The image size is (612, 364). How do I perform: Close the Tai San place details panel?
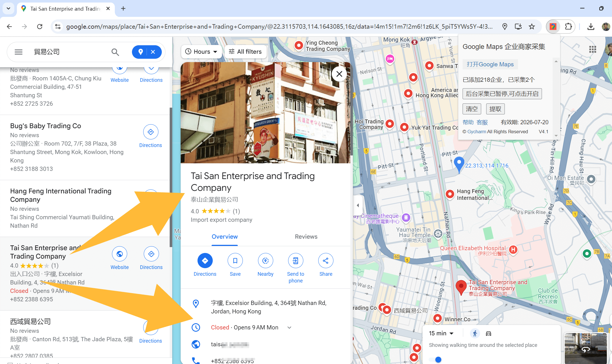(x=339, y=74)
